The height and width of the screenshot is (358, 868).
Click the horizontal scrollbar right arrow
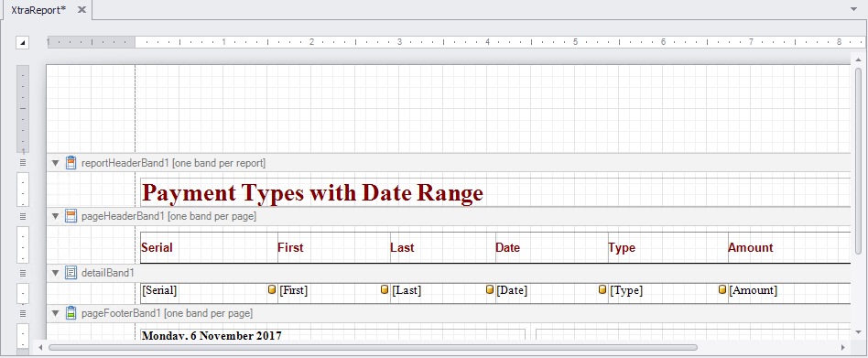coord(842,348)
